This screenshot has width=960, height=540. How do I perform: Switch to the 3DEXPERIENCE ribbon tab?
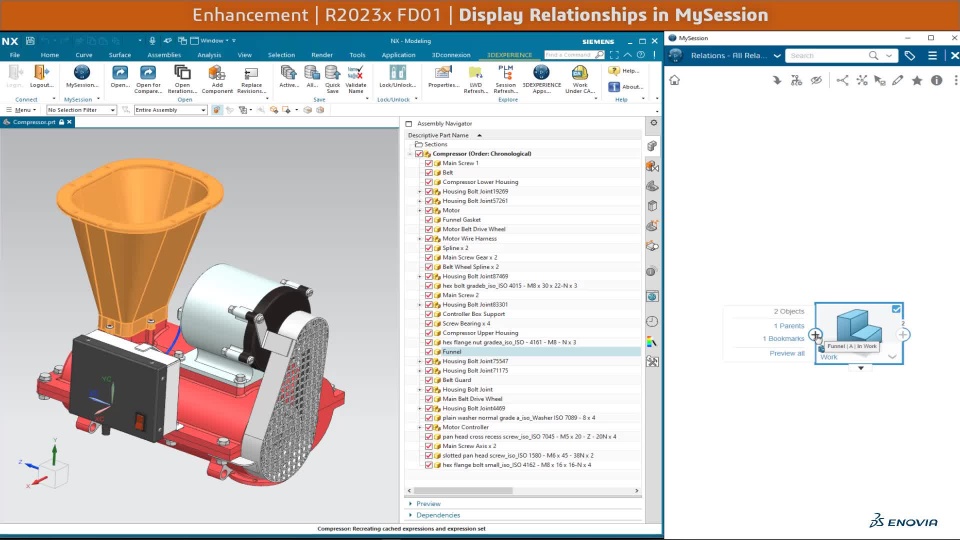click(x=509, y=55)
